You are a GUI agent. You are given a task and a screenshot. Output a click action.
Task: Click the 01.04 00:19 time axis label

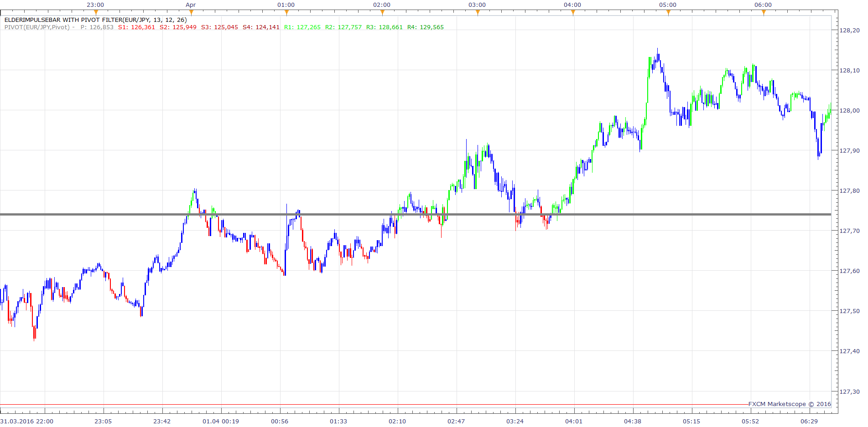pos(221,421)
